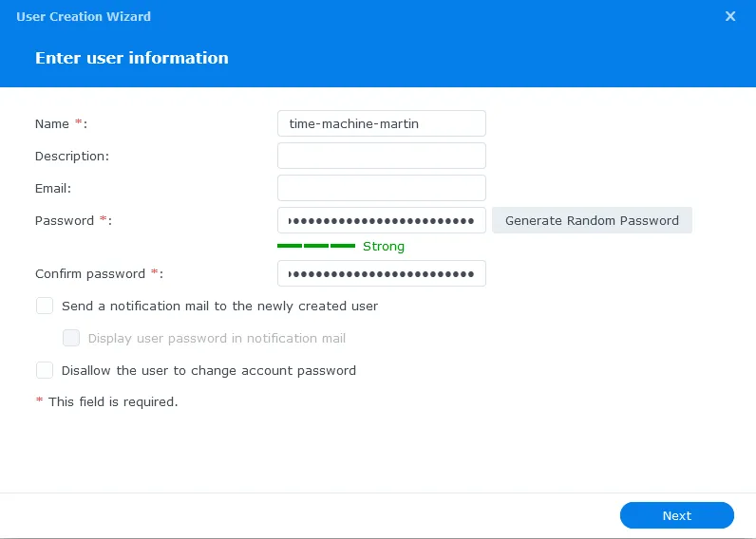The height and width of the screenshot is (539, 756).
Task: Click the "Enter user information" heading
Action: coord(132,58)
